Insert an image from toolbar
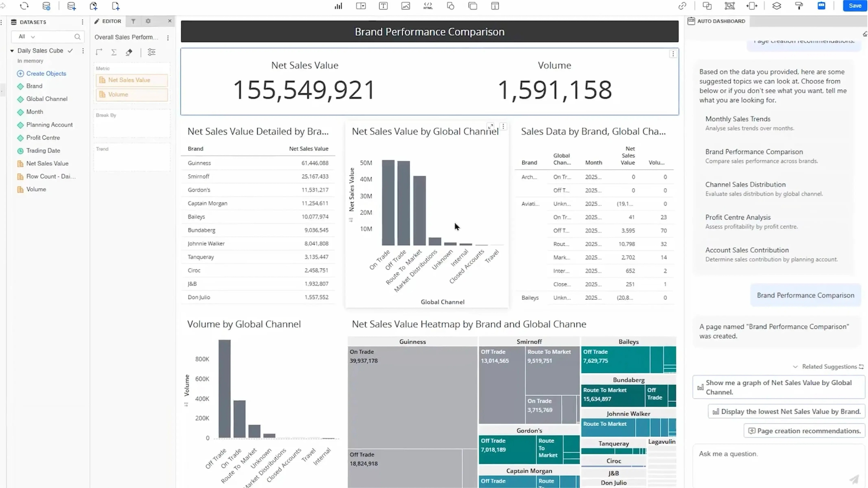Screen dimensions: 868x488 coord(405,6)
